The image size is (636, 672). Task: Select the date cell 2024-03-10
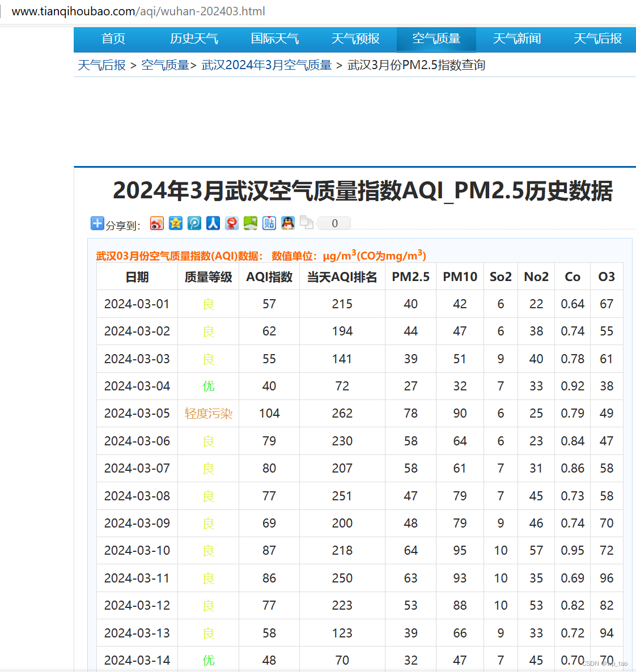(x=137, y=551)
